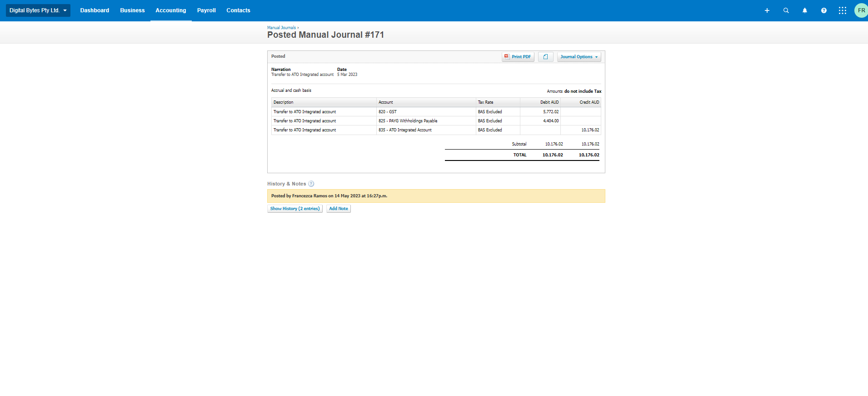Image resolution: width=868 pixels, height=396 pixels.
Task: Click the Add Note button
Action: tap(339, 209)
